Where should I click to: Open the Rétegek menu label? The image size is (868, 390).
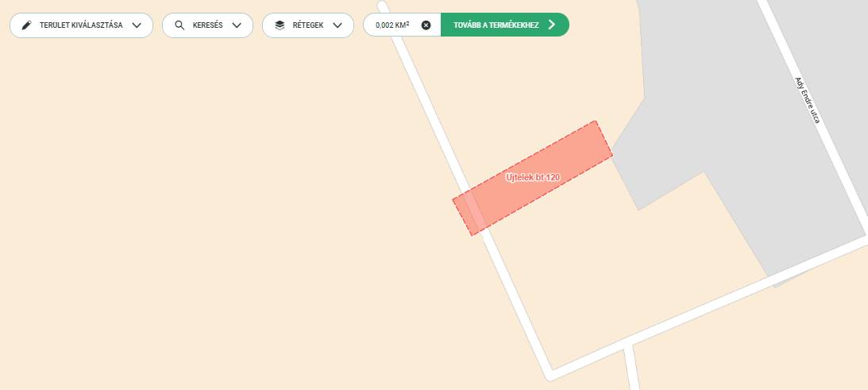308,25
